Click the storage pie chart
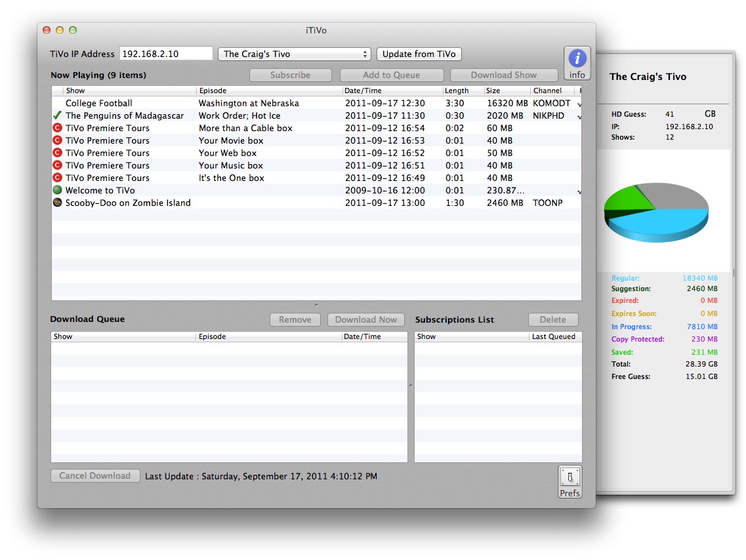Viewport: 746px width, 560px height. pos(656,210)
